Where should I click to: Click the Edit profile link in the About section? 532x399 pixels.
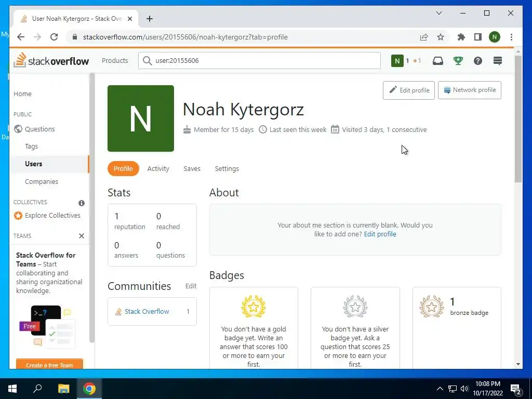380,234
